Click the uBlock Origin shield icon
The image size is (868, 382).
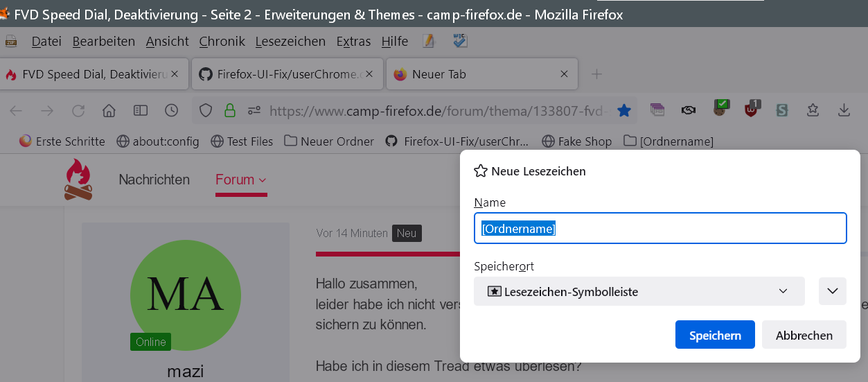pos(751,110)
